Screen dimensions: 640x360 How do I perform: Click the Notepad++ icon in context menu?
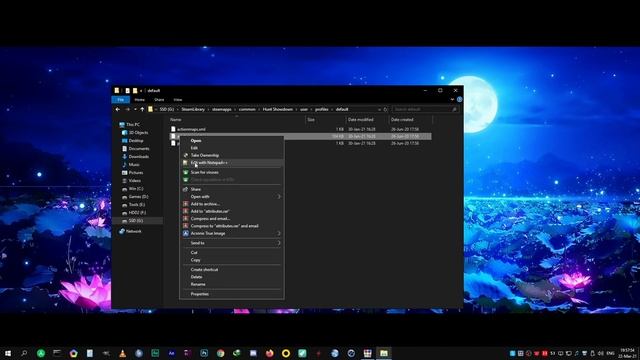click(x=186, y=163)
